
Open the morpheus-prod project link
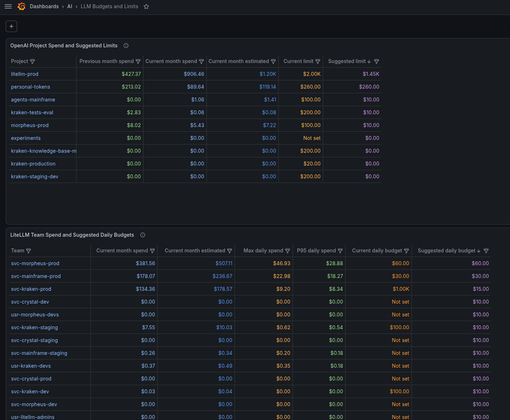pos(30,125)
